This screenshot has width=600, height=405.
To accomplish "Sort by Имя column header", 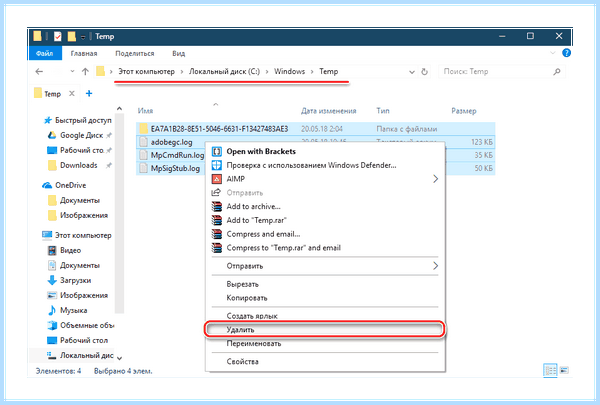I will pyautogui.click(x=145, y=111).
